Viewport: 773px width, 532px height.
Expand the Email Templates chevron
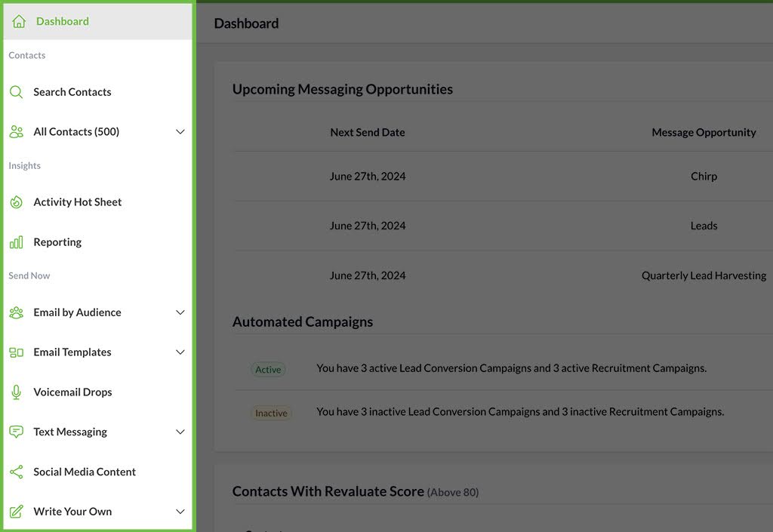[180, 352]
